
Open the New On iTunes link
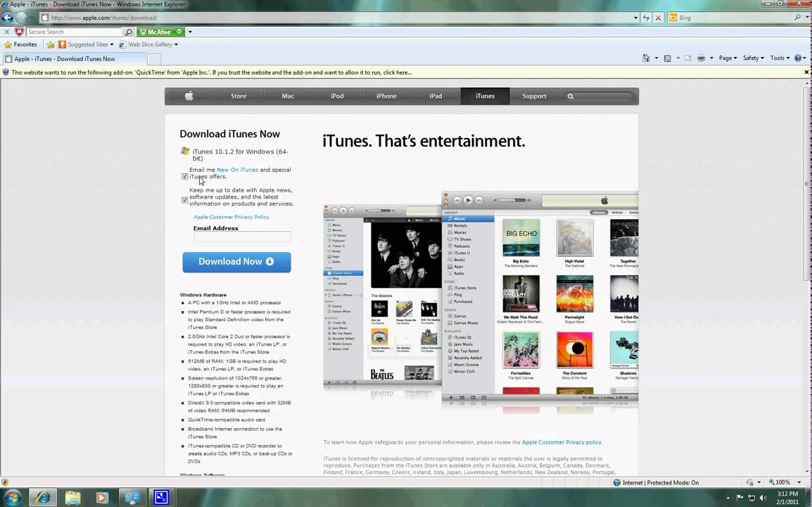tap(237, 170)
